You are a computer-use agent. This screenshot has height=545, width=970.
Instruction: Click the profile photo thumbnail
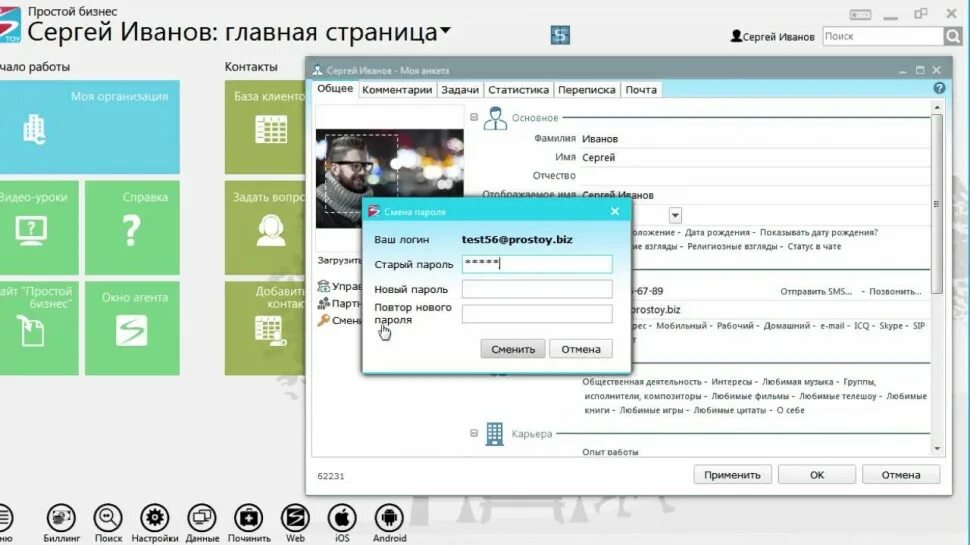390,178
